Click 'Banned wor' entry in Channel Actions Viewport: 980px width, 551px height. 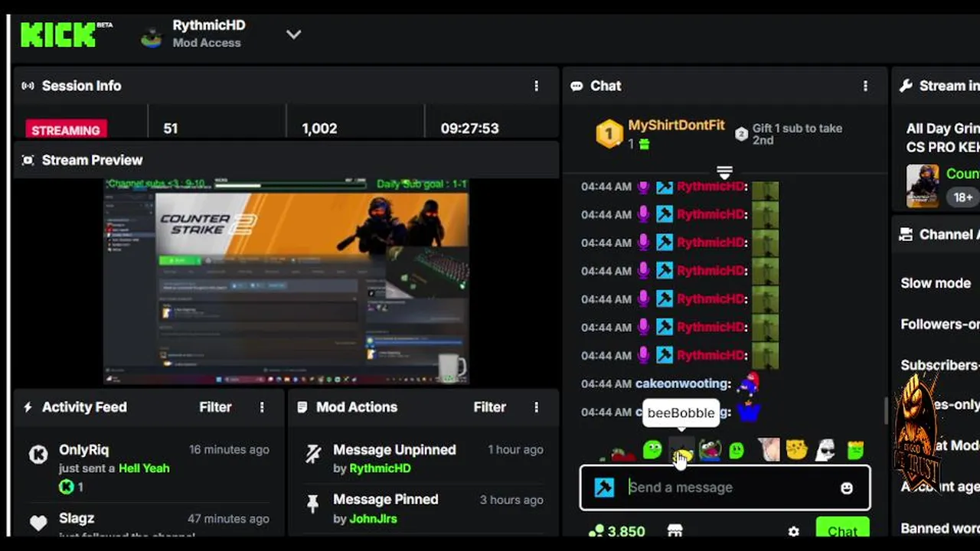point(940,528)
